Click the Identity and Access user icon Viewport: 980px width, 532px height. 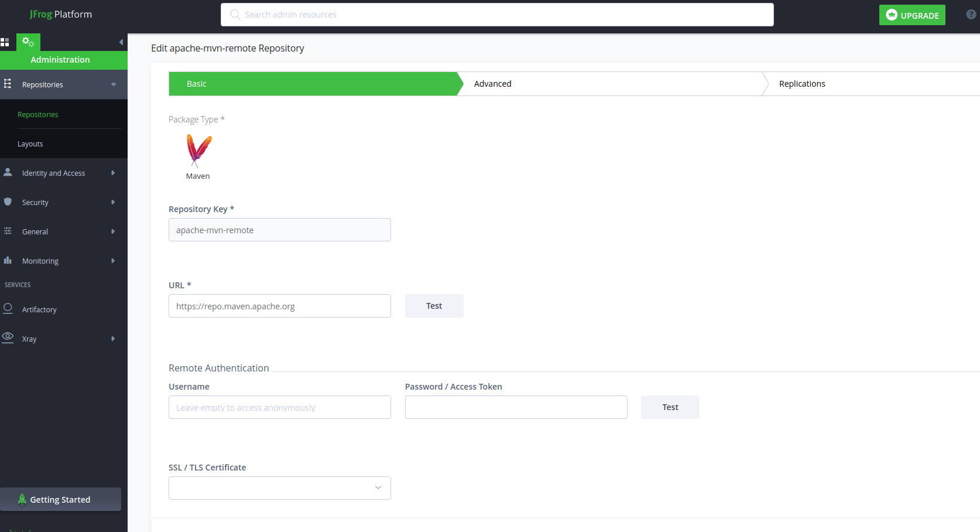[x=8, y=172]
